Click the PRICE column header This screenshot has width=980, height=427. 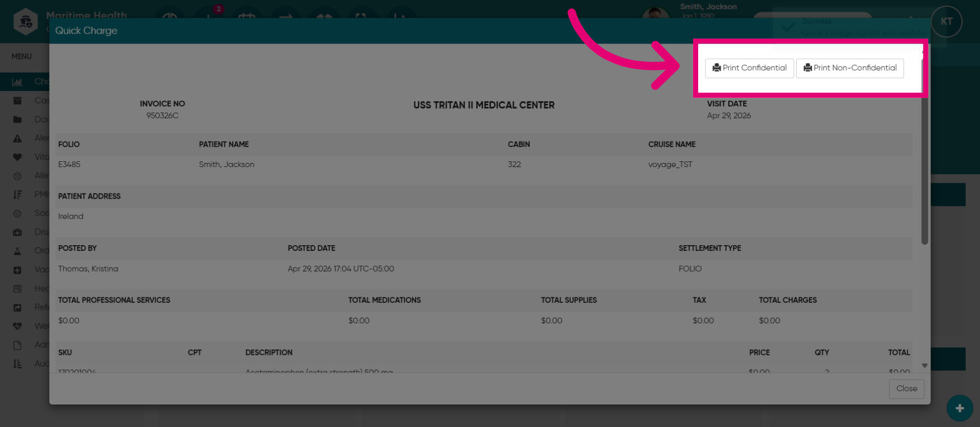point(759,352)
